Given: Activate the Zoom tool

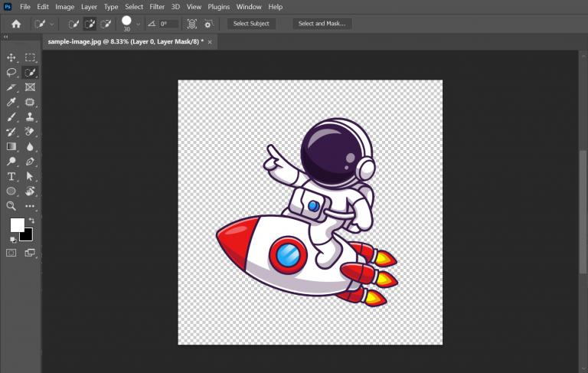Looking at the screenshot, I should (x=11, y=206).
